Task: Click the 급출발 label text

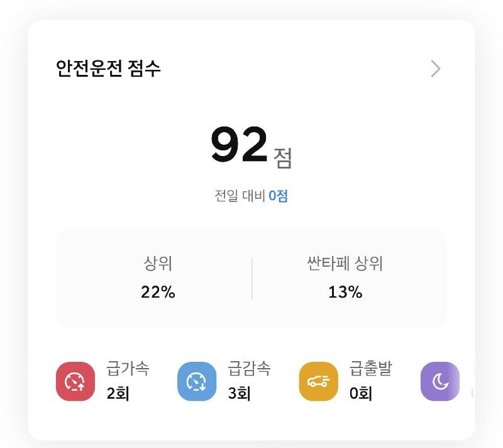Action: 371,368
